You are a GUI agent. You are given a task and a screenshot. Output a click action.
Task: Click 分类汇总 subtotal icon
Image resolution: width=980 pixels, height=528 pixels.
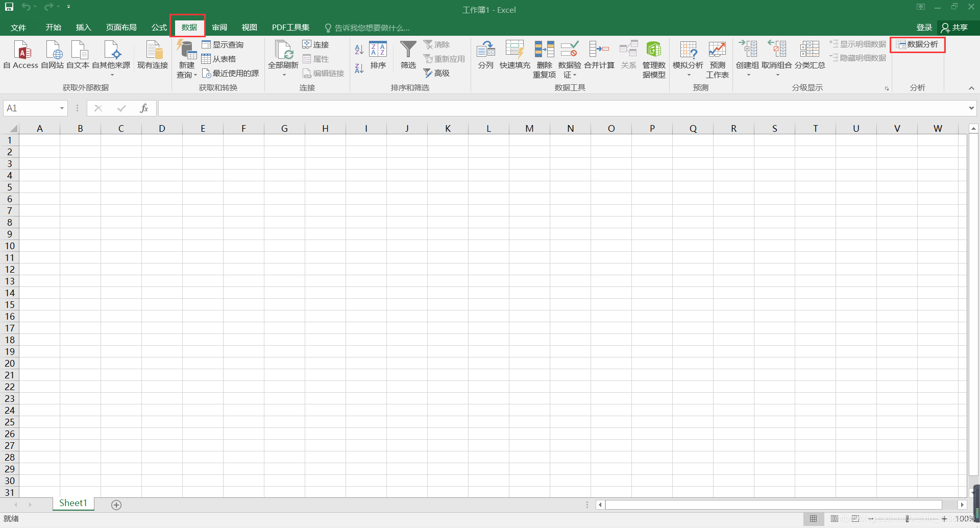click(810, 55)
